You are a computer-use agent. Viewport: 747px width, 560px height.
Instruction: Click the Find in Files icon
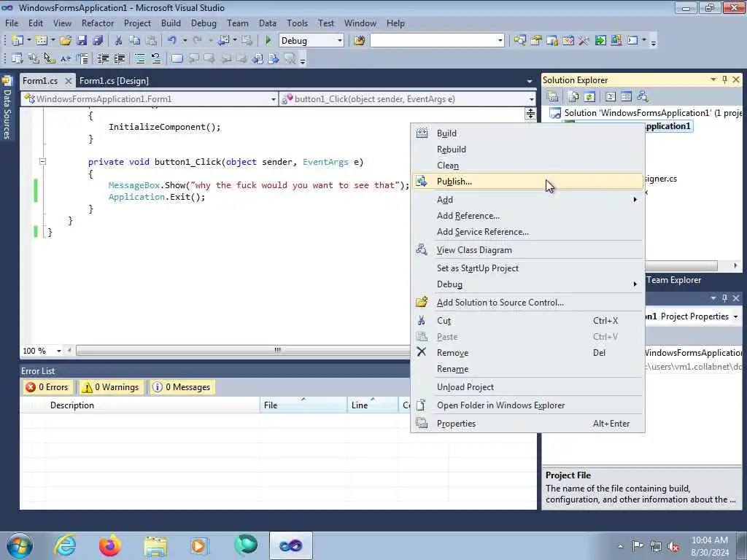359,41
